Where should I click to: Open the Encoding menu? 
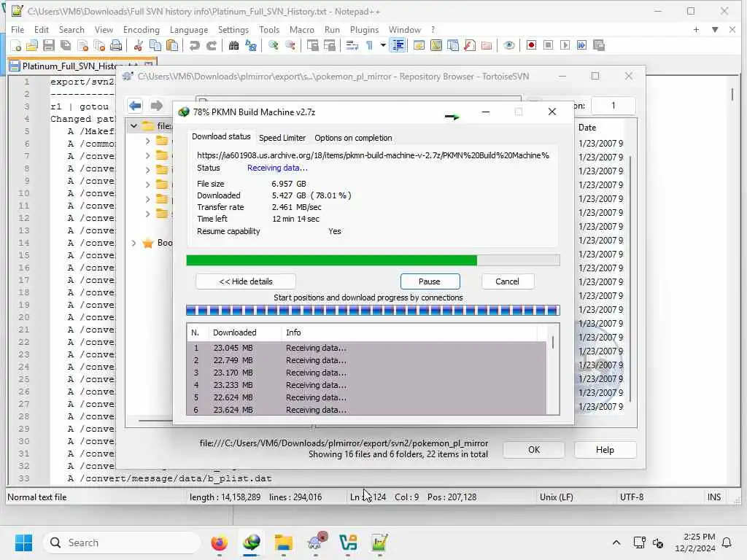[141, 29]
